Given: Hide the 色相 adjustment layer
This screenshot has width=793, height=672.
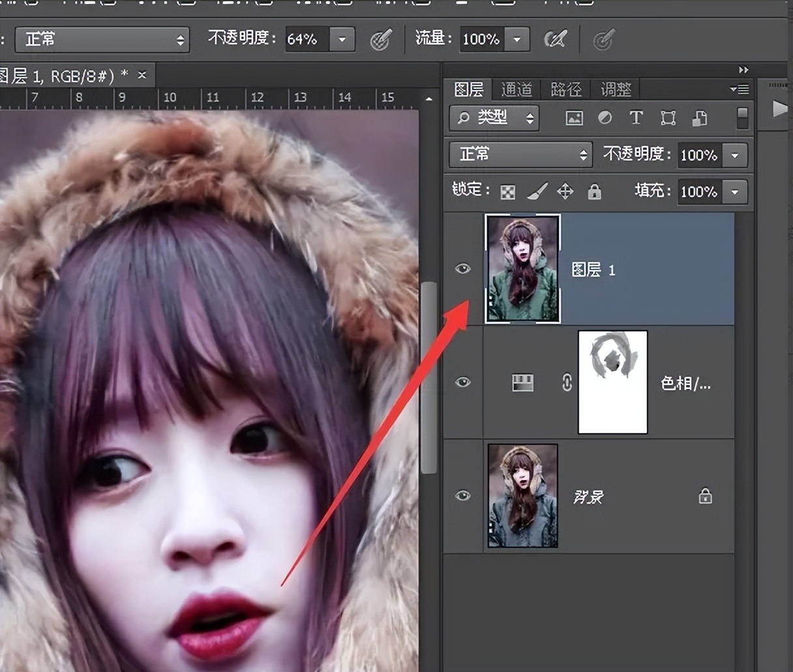Looking at the screenshot, I should [463, 382].
